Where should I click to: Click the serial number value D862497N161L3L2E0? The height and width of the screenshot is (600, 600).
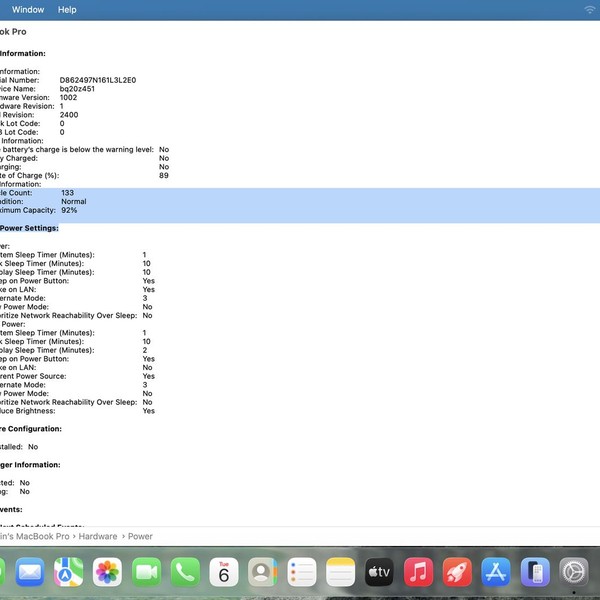coord(98,80)
